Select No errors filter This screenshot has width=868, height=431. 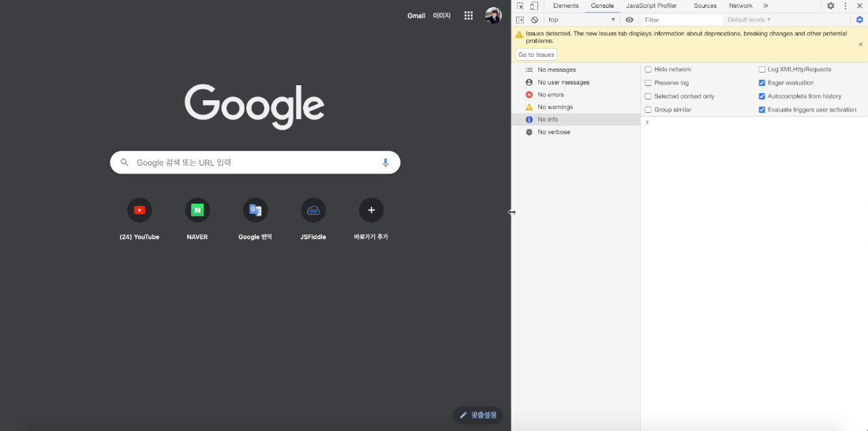(x=576, y=95)
